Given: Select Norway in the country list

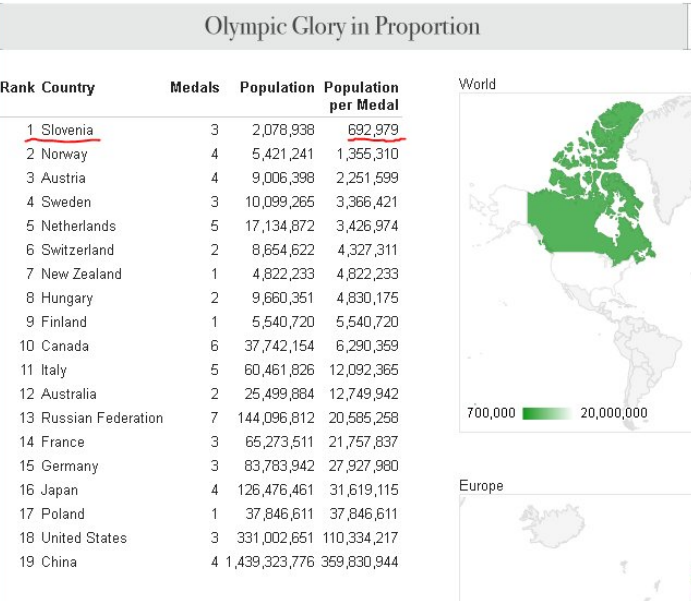Looking at the screenshot, I should 64,154.
